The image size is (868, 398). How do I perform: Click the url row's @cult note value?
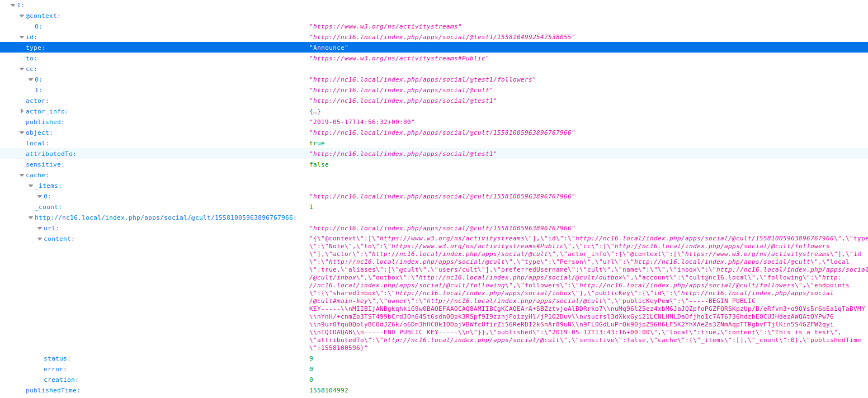pyautogui.click(x=442, y=228)
